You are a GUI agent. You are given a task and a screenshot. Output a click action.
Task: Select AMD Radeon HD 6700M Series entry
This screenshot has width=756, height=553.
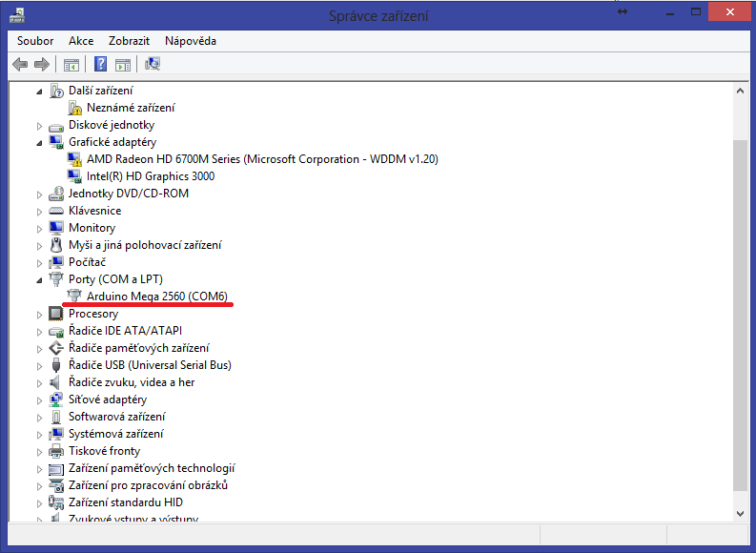point(262,159)
